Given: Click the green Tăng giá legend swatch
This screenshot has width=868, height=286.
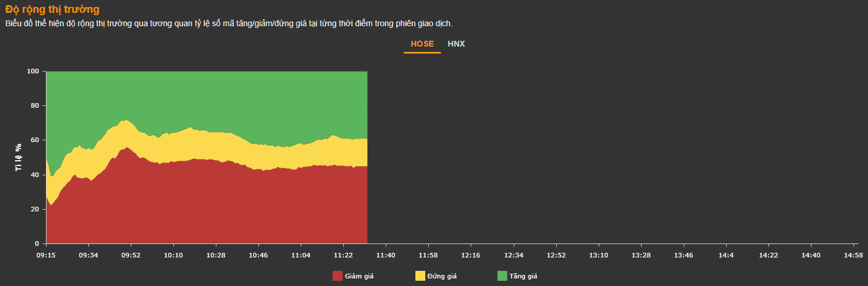Looking at the screenshot, I should pyautogui.click(x=502, y=276).
